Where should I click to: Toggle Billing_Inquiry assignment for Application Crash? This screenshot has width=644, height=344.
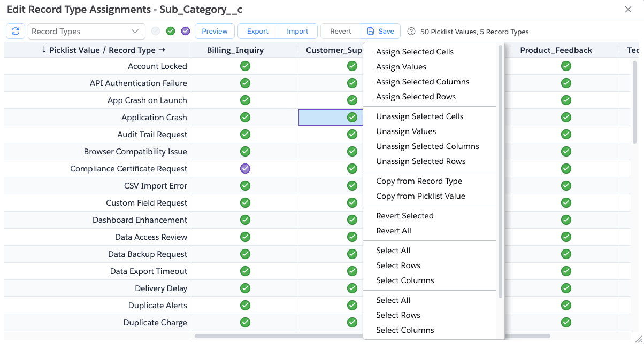click(245, 118)
